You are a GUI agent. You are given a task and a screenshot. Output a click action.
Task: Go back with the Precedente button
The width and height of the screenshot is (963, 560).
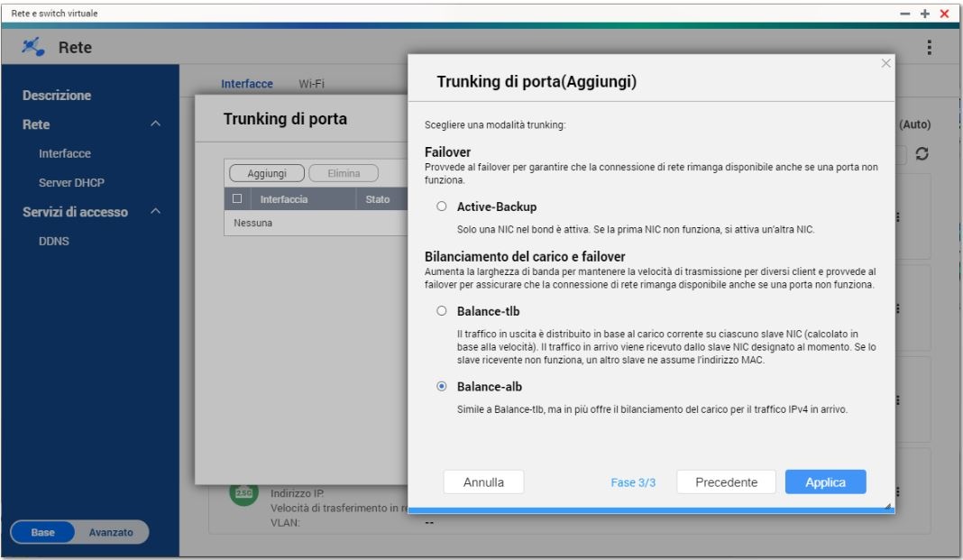point(727,482)
